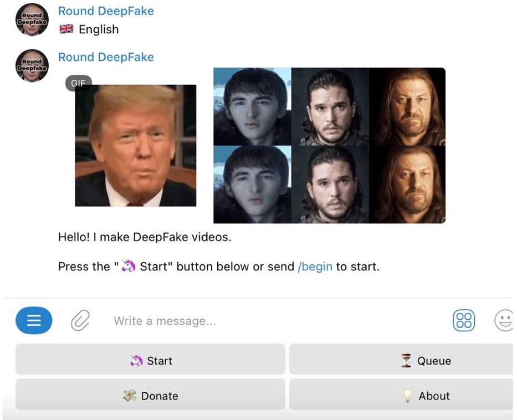Click the Donate money button

coord(150,395)
